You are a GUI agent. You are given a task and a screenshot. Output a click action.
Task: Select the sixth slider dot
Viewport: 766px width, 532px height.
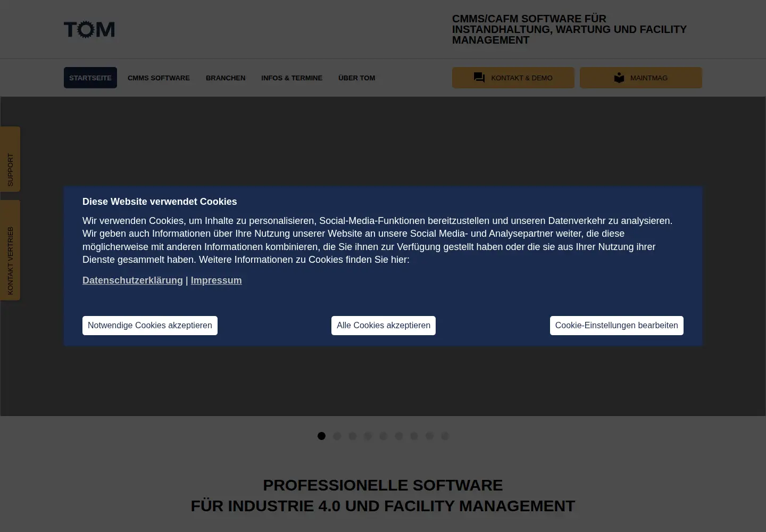[x=398, y=436]
